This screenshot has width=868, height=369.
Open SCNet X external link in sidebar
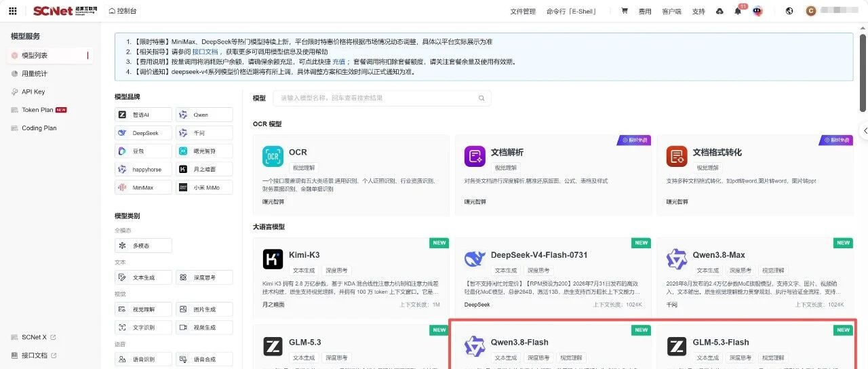(x=34, y=337)
